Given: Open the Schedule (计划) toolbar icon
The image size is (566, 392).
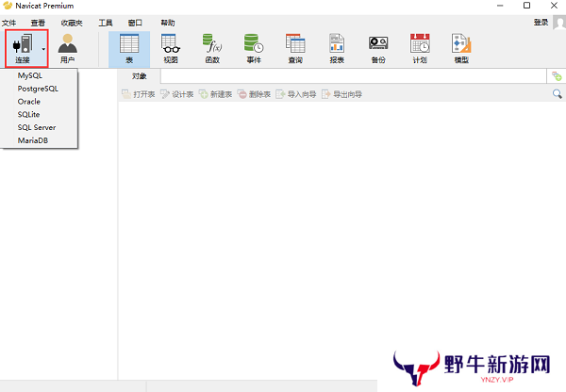Looking at the screenshot, I should [420, 49].
